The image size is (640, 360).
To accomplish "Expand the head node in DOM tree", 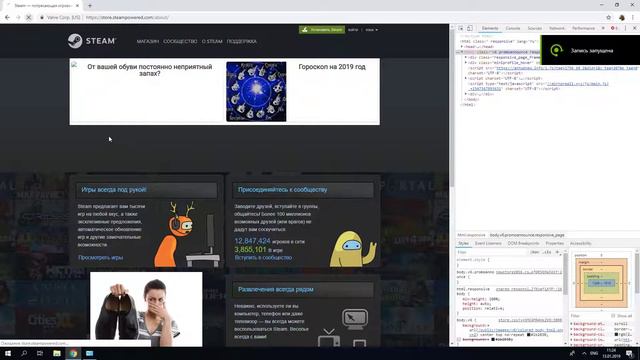I will click(462, 47).
